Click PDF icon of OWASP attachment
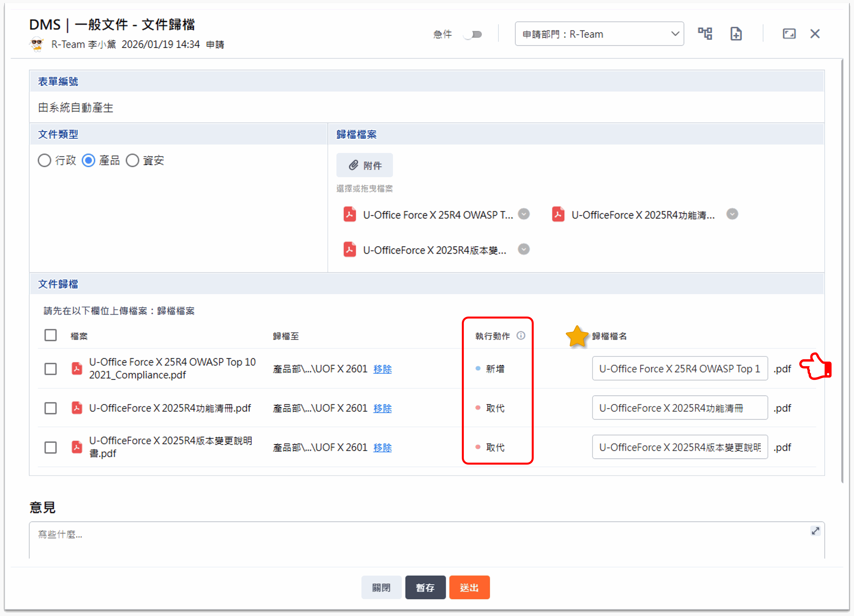The image size is (854, 616). point(350,215)
